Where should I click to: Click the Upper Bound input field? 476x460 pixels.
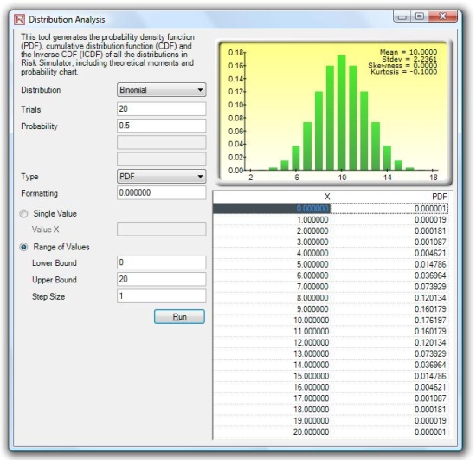coord(162,279)
